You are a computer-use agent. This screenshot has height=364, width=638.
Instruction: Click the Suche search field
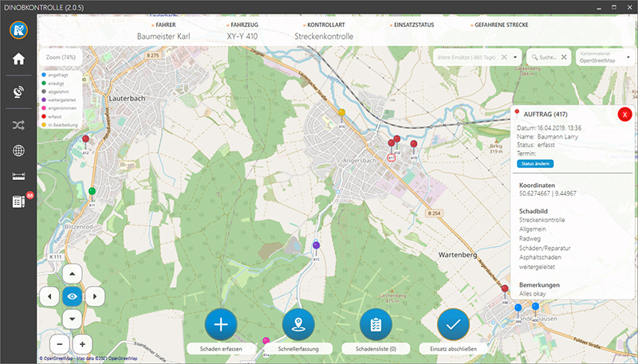pyautogui.click(x=550, y=57)
